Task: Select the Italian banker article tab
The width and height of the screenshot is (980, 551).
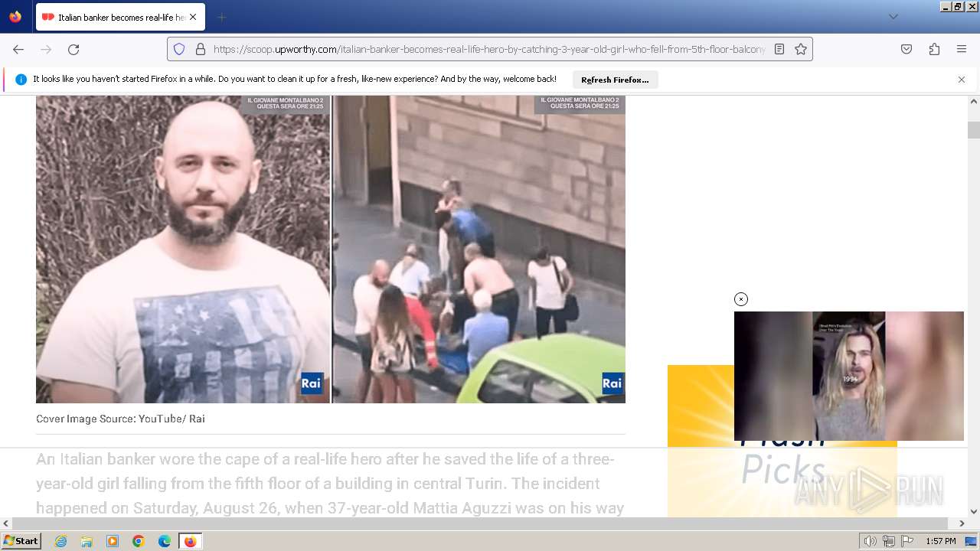Action: tap(120, 17)
